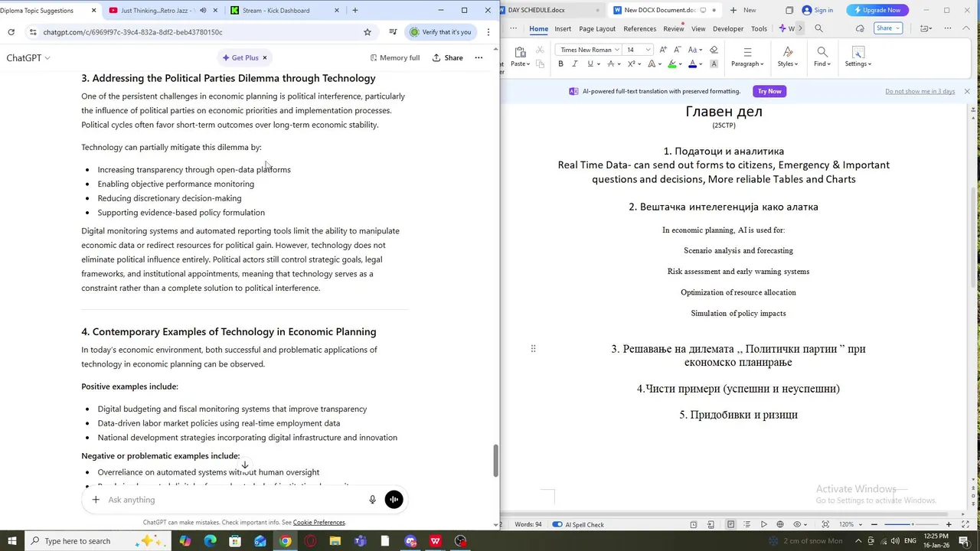980x551 pixels.
Task: Click the play read-mode icon in WPS status bar
Action: point(763,524)
